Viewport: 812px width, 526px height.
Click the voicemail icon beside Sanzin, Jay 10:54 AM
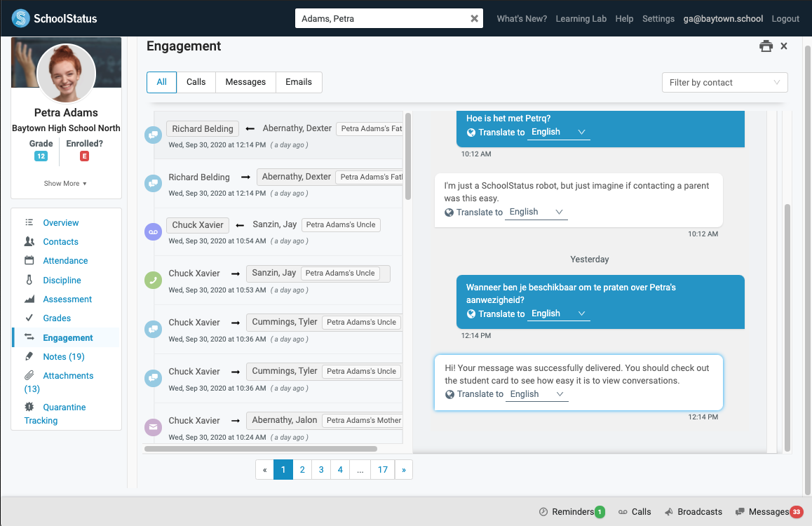[153, 232]
